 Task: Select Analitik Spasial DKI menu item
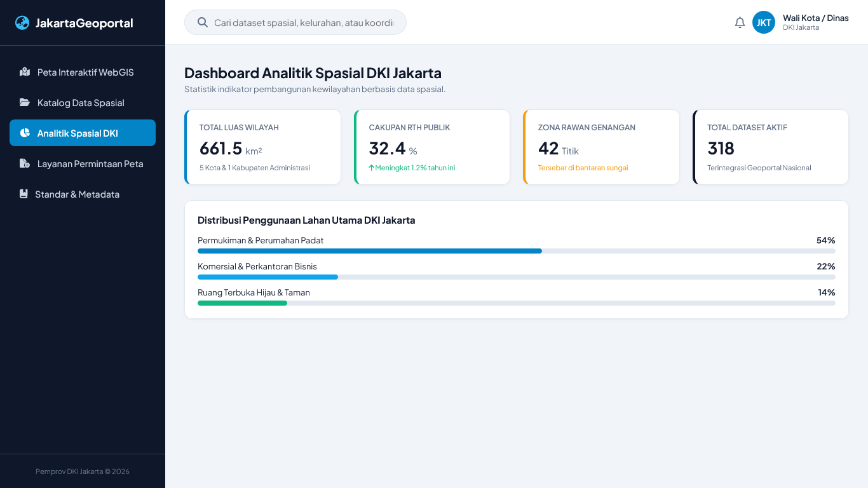[83, 133]
